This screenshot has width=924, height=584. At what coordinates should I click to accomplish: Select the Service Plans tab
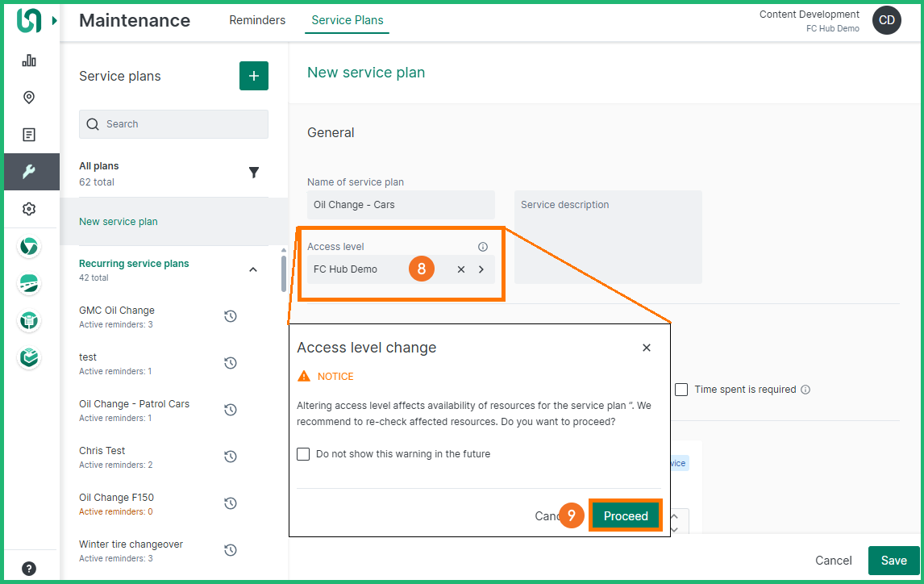[x=347, y=20]
